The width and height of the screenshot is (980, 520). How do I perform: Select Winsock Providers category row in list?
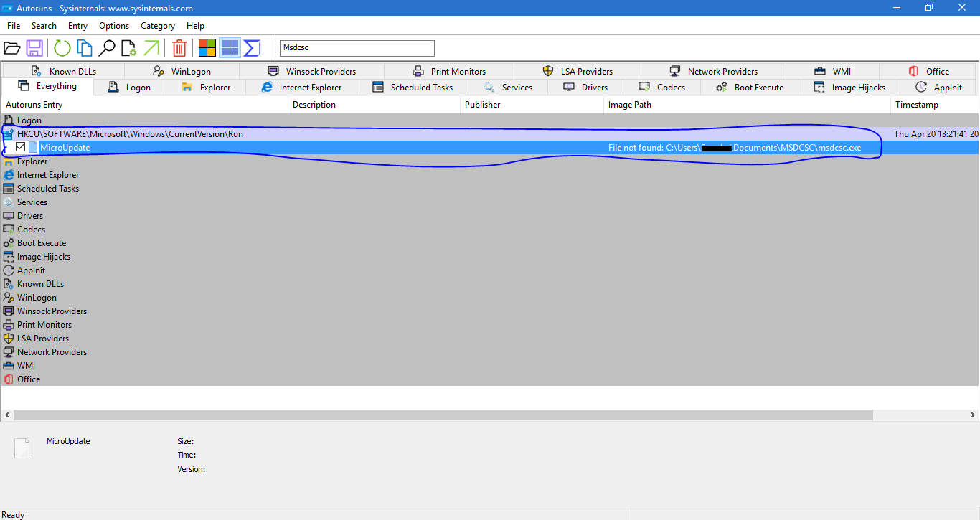(x=490, y=311)
